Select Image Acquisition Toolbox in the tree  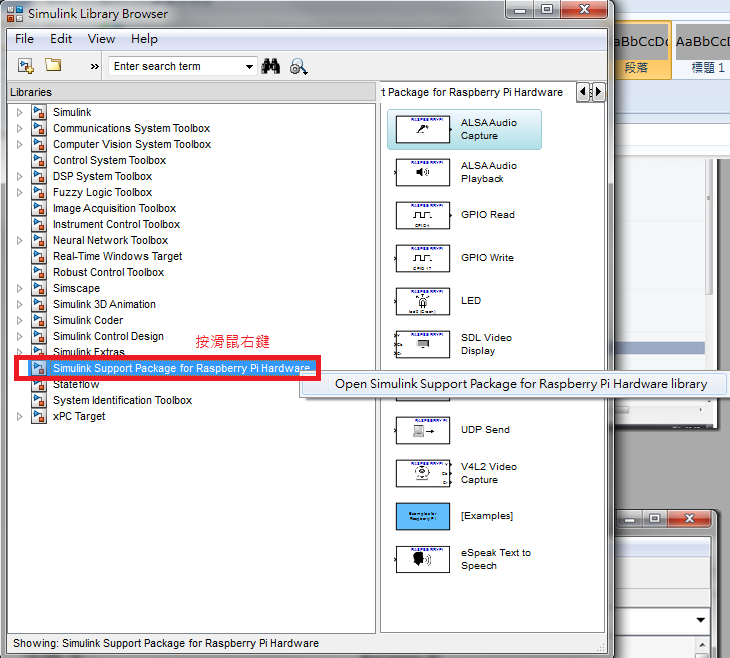(115, 208)
